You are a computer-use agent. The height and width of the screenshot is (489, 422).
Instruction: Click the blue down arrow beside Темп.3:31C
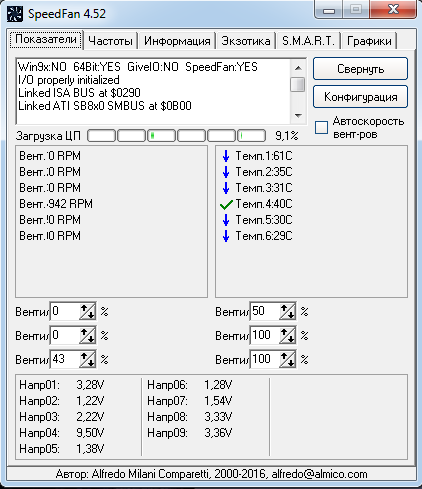(226, 188)
